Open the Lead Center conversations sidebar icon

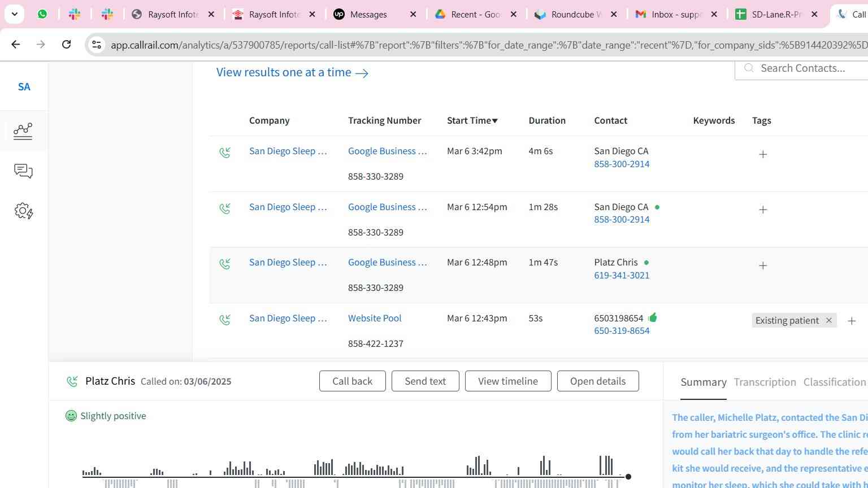click(x=23, y=171)
